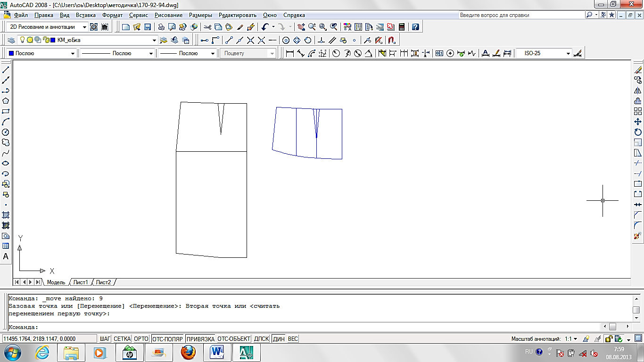Screen dimensions: 644x362
Task: Select the Mirror modify tool
Action: click(x=638, y=90)
